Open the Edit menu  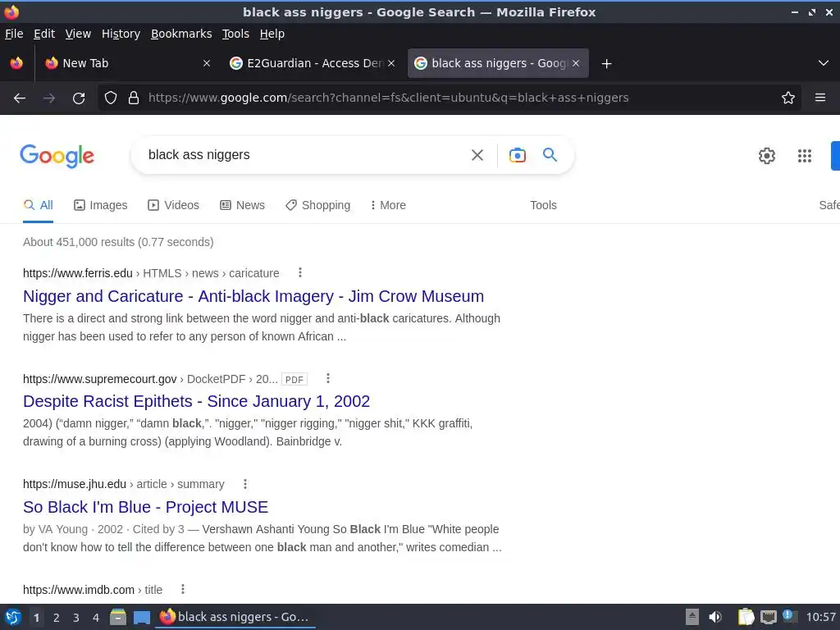coord(44,34)
